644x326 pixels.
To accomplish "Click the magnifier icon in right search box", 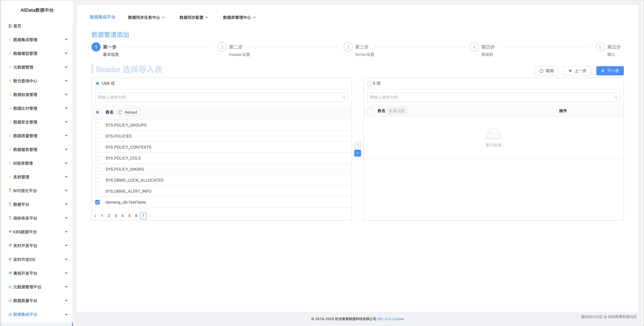I will coord(616,97).
